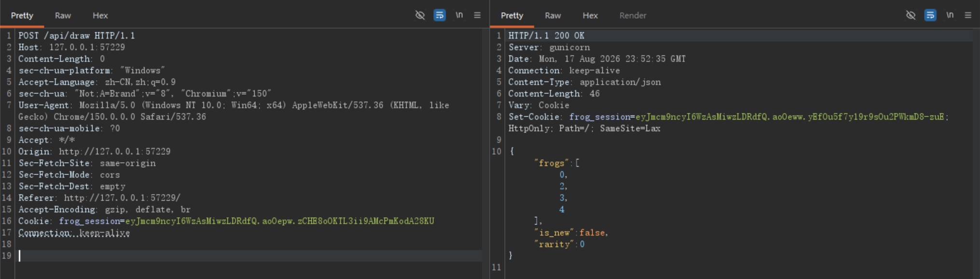
Task: Open the request panel options menu
Action: pyautogui.click(x=477, y=15)
